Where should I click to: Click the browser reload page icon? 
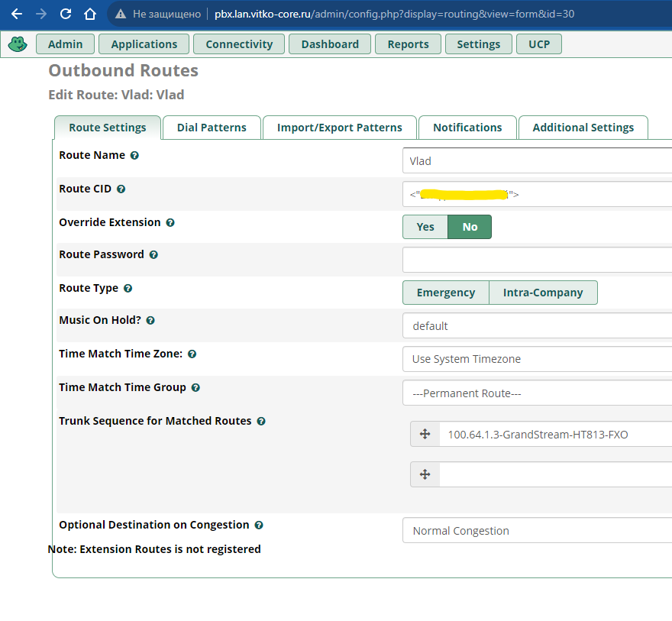(66, 14)
